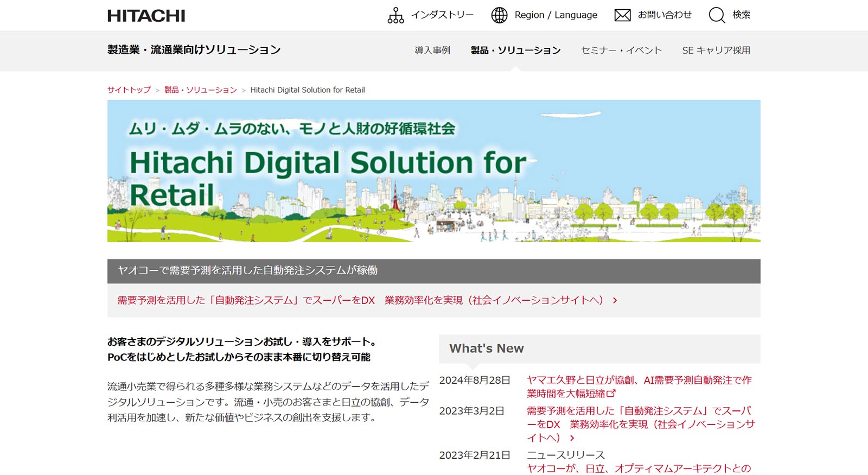This screenshot has height=475, width=868.
Task: Go to サイトトップ breadcrumb
Action: click(x=129, y=90)
